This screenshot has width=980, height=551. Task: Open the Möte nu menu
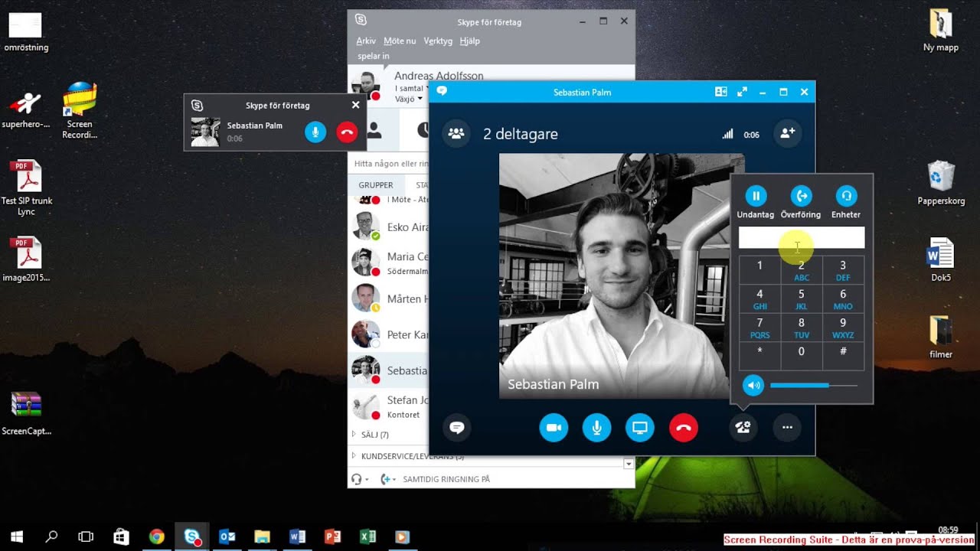tap(400, 41)
